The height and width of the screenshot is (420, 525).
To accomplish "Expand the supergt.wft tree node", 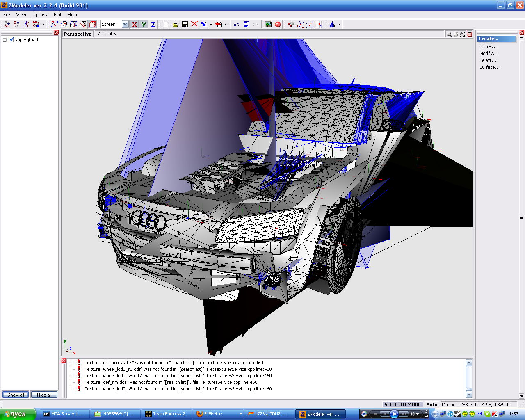I will (x=5, y=40).
